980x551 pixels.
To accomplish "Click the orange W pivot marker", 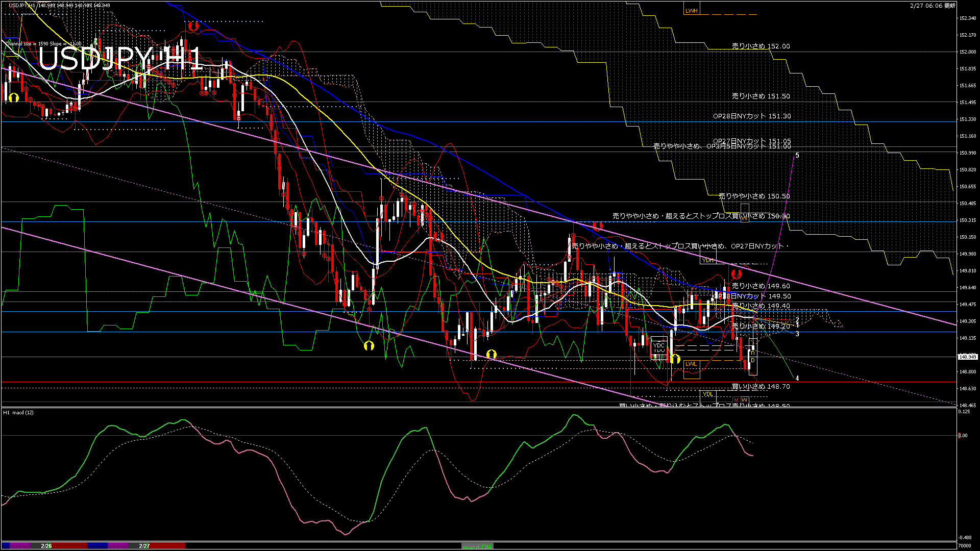I will pyautogui.click(x=744, y=400).
